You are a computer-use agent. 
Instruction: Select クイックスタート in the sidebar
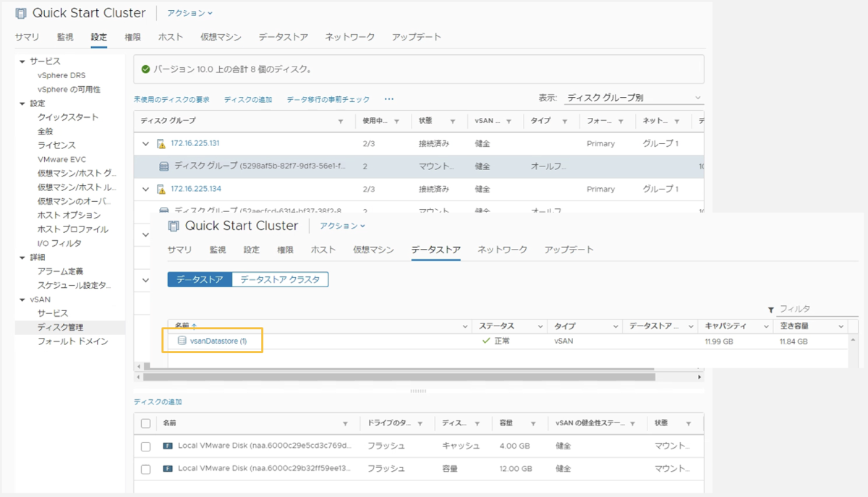point(68,117)
